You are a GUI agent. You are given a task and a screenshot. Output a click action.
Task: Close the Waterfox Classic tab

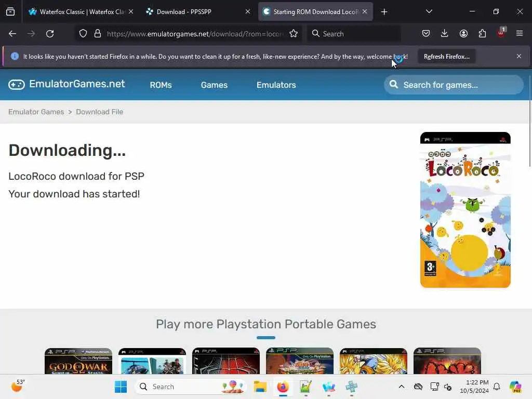click(131, 11)
